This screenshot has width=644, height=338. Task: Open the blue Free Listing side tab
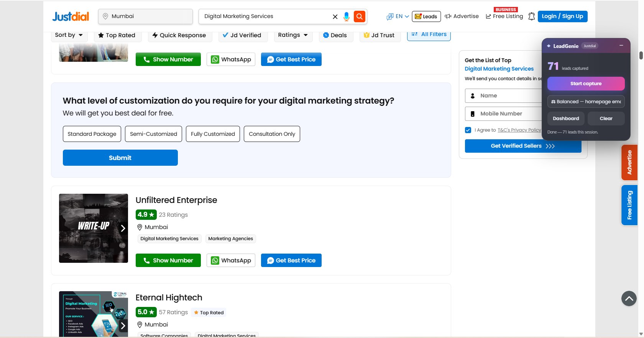point(629,205)
